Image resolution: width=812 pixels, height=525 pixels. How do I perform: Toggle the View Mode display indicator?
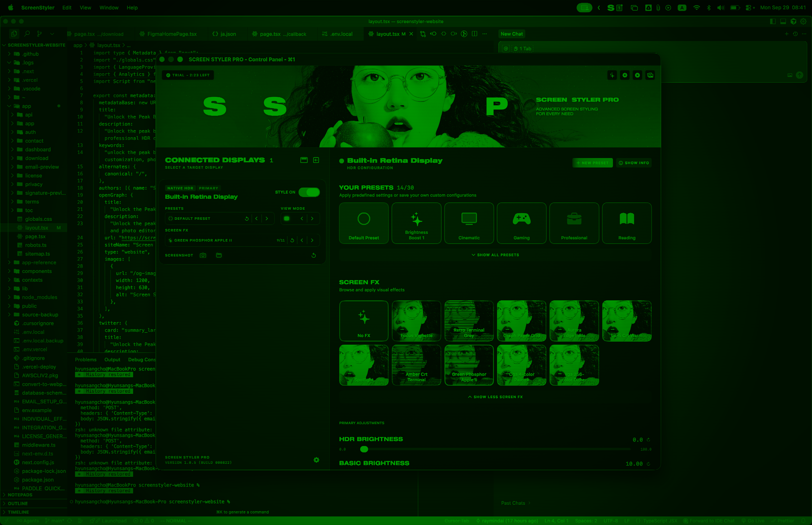[286, 218]
